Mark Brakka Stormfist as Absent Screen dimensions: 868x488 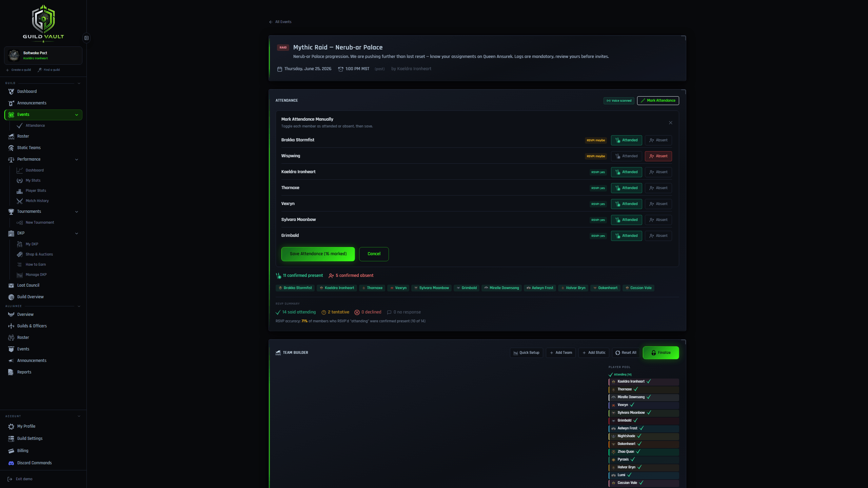coord(658,140)
